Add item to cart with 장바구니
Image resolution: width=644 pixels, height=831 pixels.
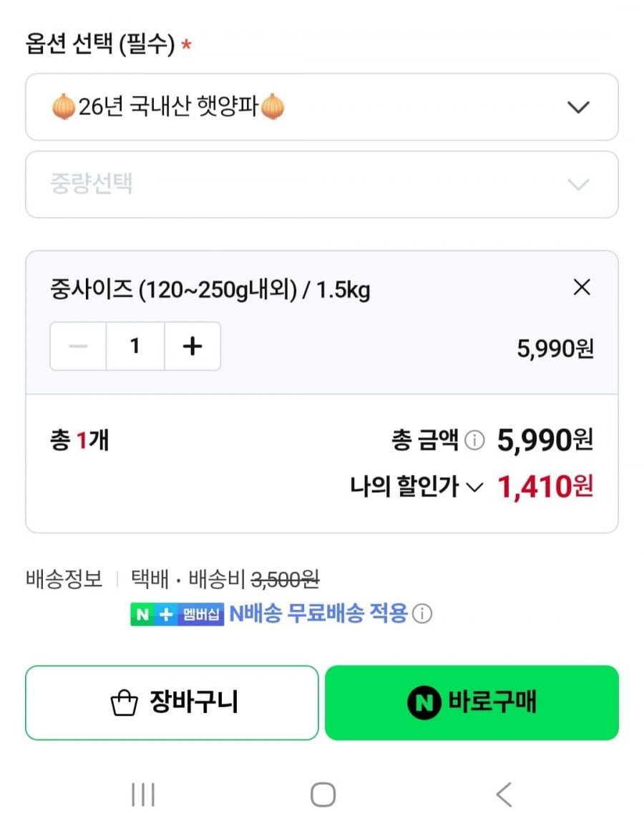coord(172,703)
